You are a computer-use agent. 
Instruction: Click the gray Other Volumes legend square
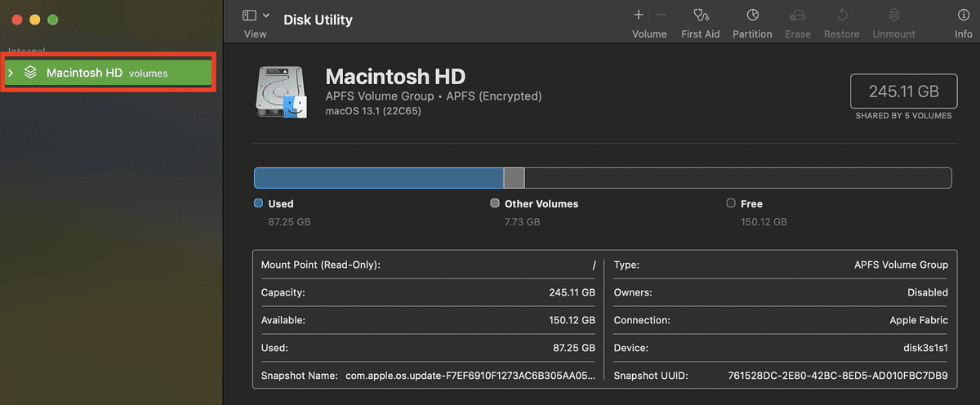click(495, 203)
